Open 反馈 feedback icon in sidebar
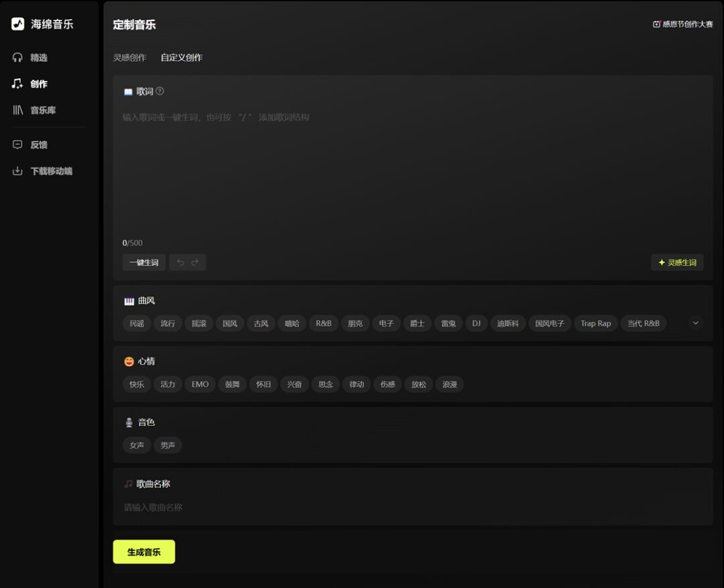This screenshot has width=724, height=588. coord(17,145)
